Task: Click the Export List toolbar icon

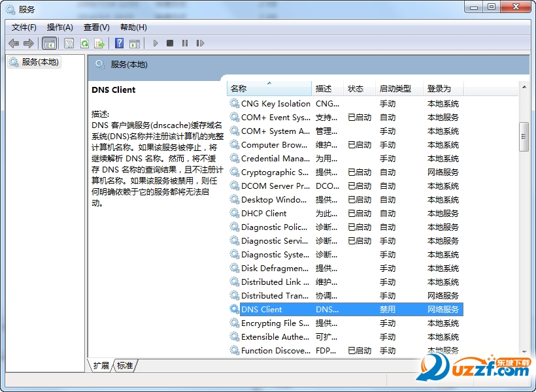Action: (x=99, y=43)
